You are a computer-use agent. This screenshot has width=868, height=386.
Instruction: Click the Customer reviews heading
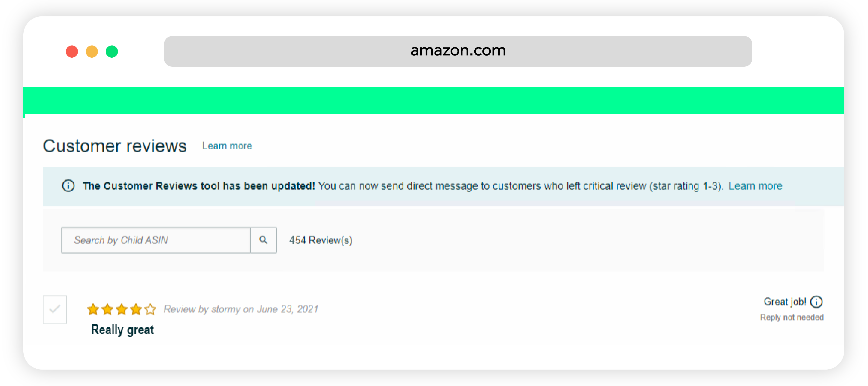(x=115, y=146)
